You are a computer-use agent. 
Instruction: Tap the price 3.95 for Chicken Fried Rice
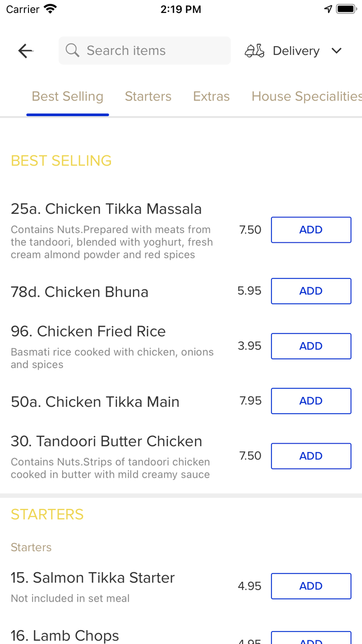(250, 346)
